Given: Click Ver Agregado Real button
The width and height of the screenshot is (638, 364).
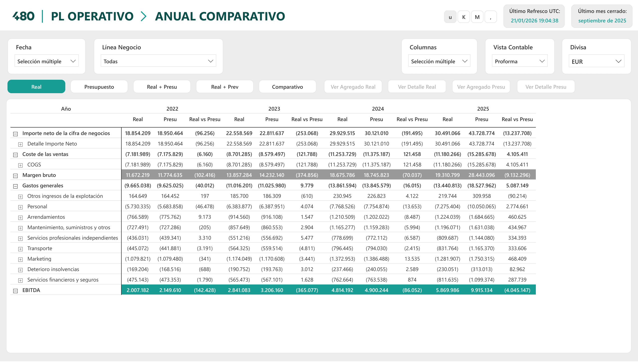Looking at the screenshot, I should [353, 87].
